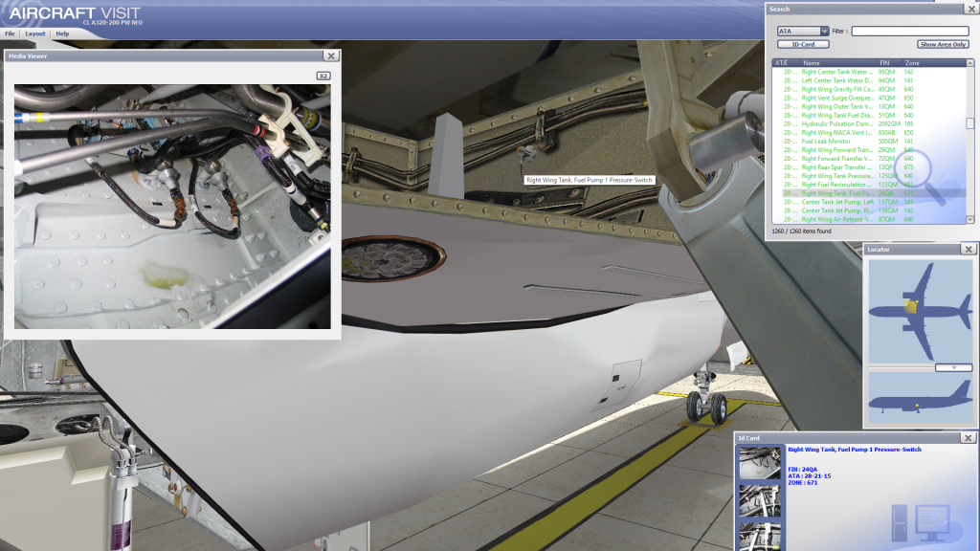Click the round engine inlet in 3D view
This screenshot has height=551, width=980.
coord(392,258)
